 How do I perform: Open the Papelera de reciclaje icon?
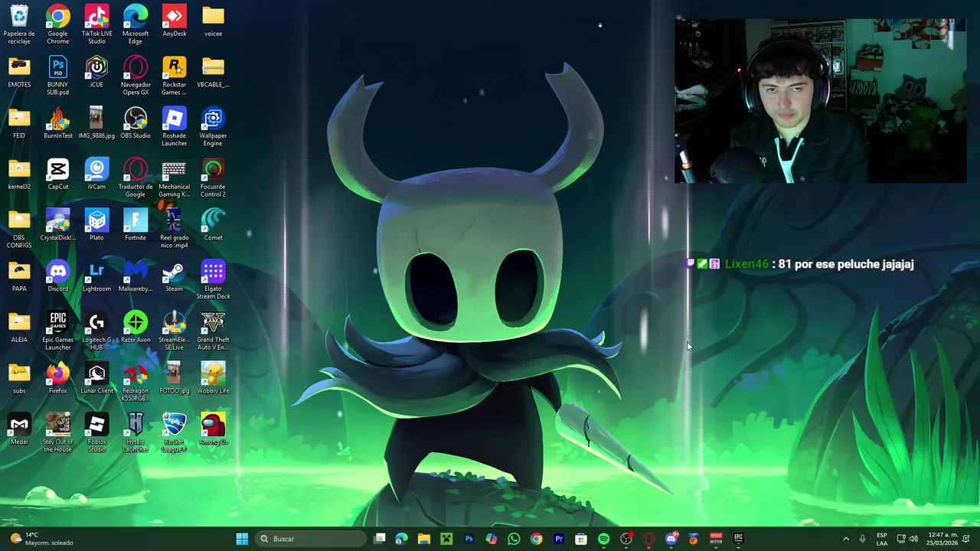pyautogui.click(x=19, y=24)
